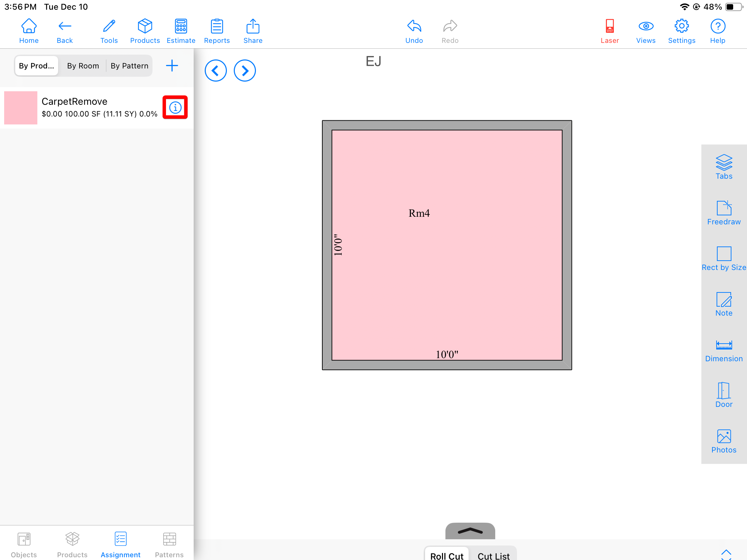Go to next room with right chevron
Viewport: 747px width, 560px height.
(x=245, y=71)
